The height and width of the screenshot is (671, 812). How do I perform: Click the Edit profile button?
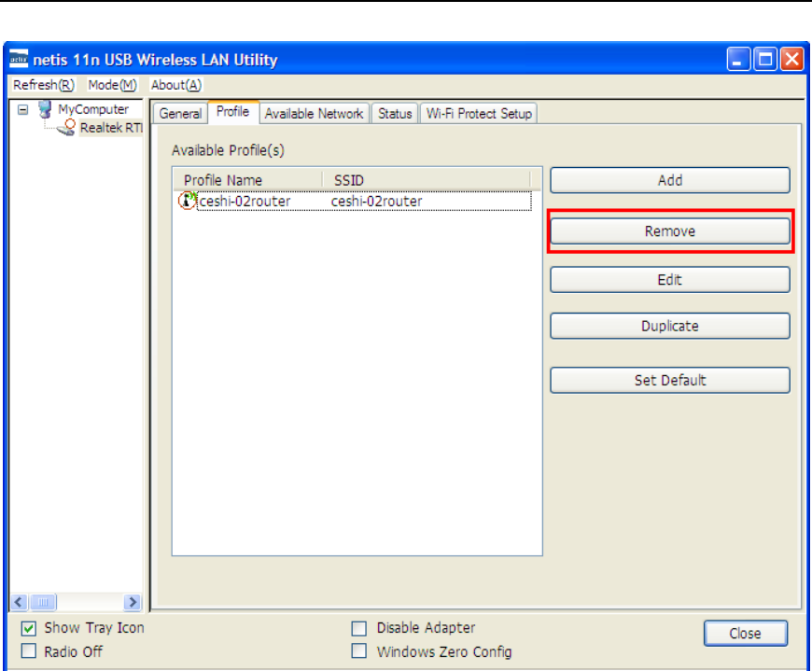[669, 280]
